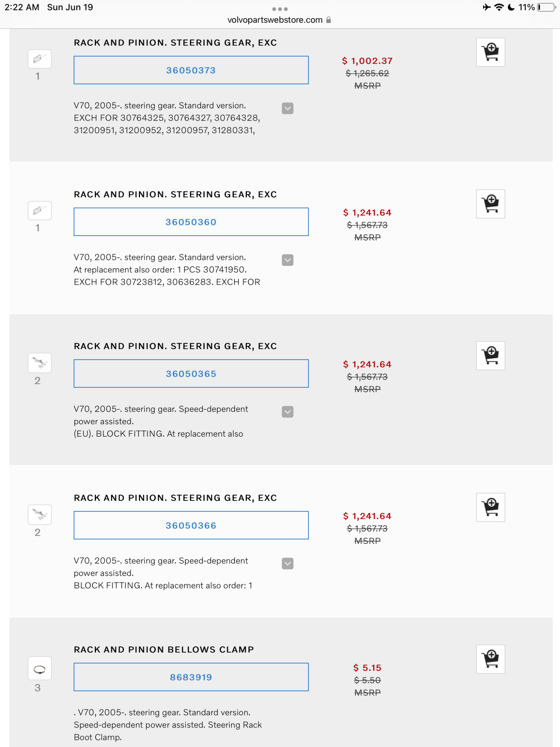Open the bellows clamp thumbnail image
Viewport: 560px width, 747px height.
coord(39,668)
